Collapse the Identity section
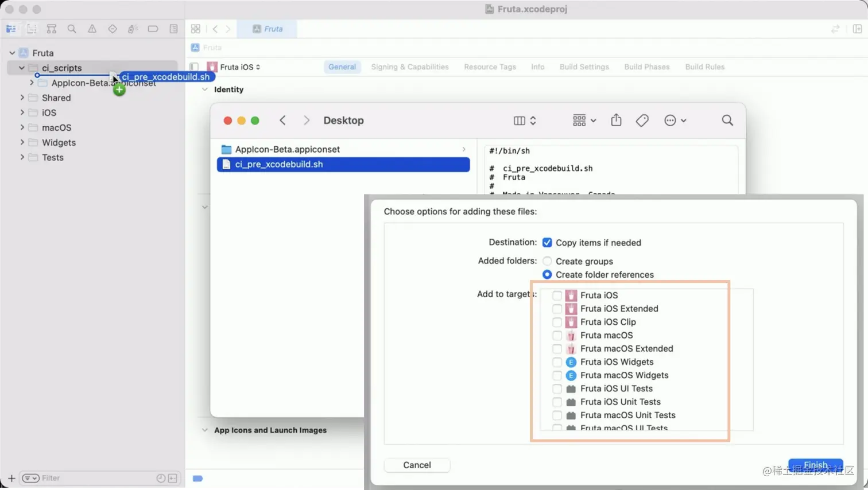Viewport: 868px width, 490px height. (205, 90)
